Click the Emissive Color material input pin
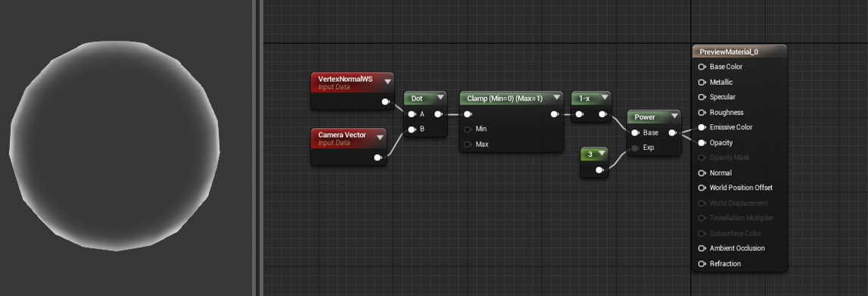Screen dimensions: 868x296 pyautogui.click(x=702, y=127)
